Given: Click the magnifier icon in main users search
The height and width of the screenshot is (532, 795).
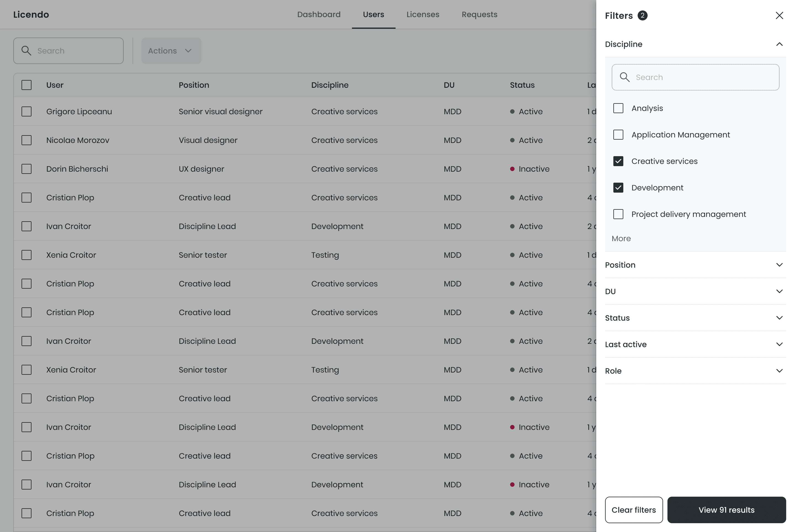Looking at the screenshot, I should [26, 51].
